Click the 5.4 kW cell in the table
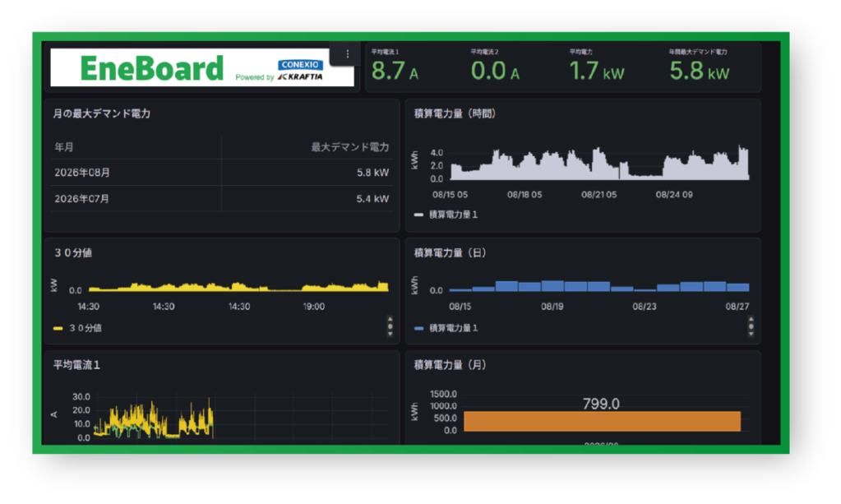The image size is (841, 504). pos(372,199)
